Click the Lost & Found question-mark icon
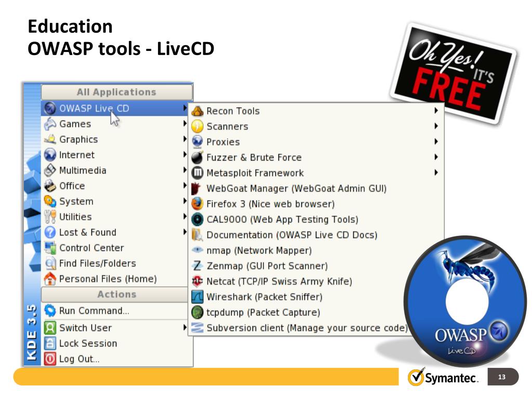 coord(50,232)
